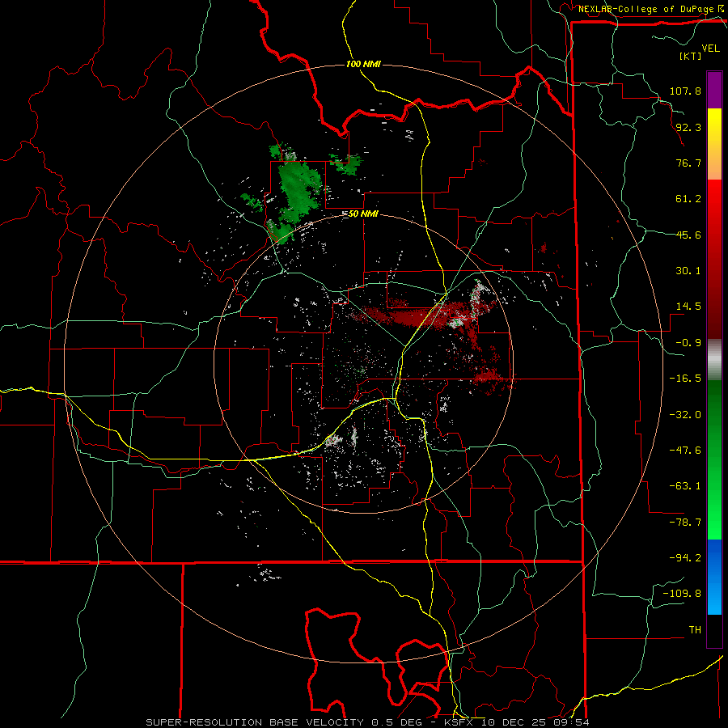Screen dimensions: 728x728
Task: Select the -16.5 legend value
Action: (x=685, y=379)
